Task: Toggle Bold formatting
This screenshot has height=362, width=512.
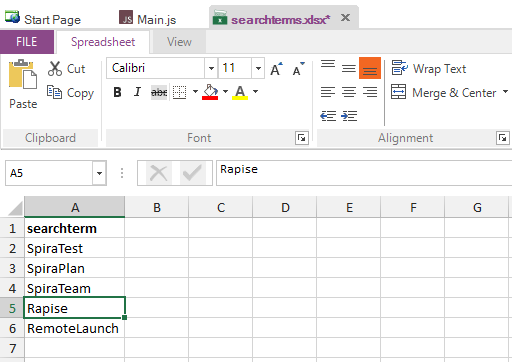Action: pyautogui.click(x=117, y=92)
